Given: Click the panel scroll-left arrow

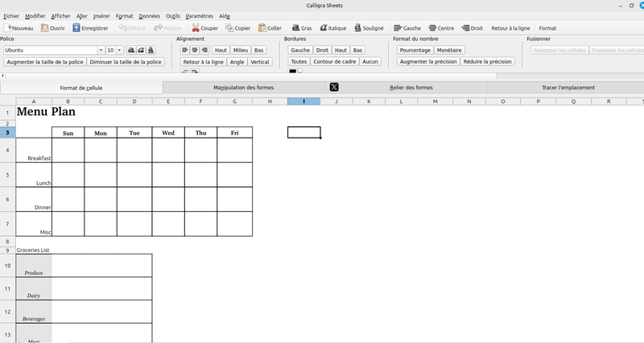Looking at the screenshot, I should [x=3, y=76].
